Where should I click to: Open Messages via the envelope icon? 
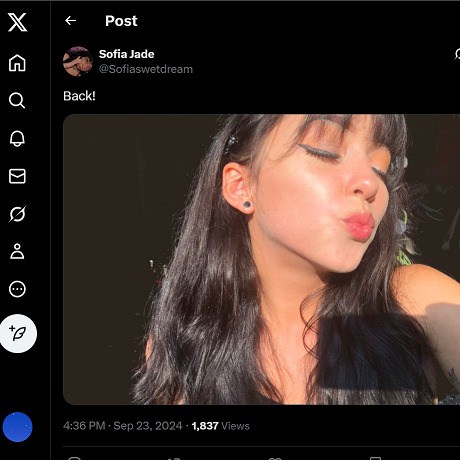17,176
